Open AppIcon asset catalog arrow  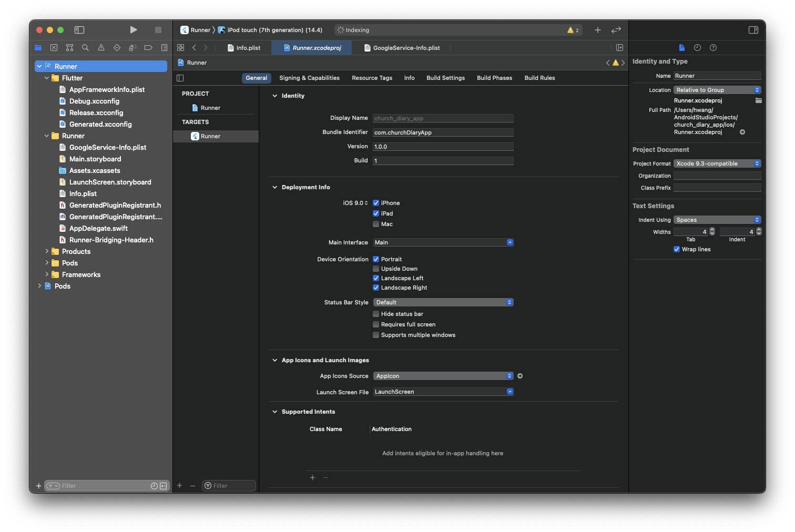tap(520, 376)
